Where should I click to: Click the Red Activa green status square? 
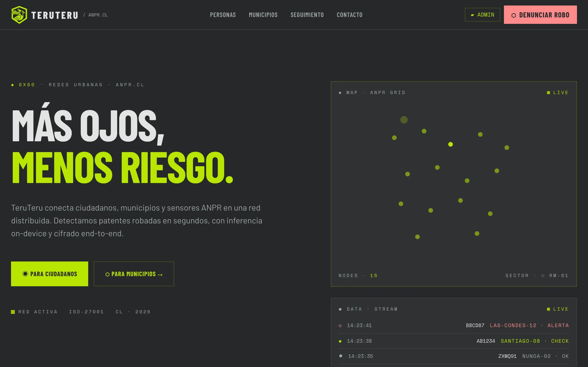pyautogui.click(x=13, y=312)
